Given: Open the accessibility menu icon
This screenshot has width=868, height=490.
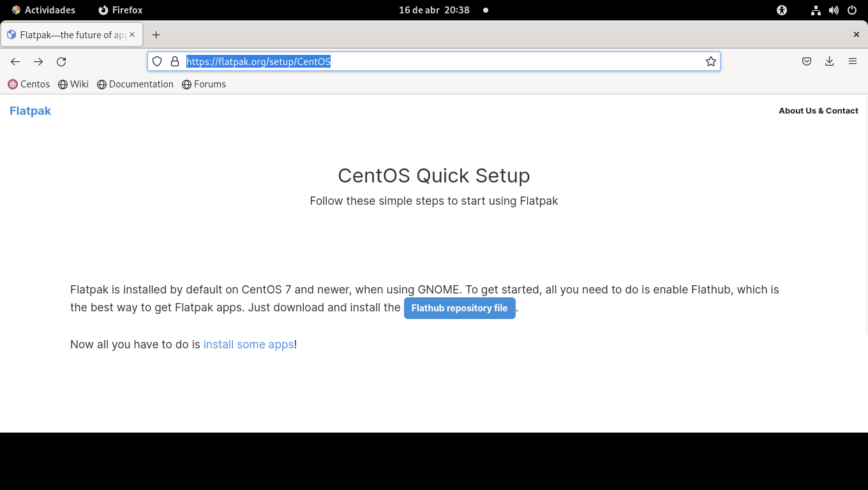Looking at the screenshot, I should click(782, 10).
